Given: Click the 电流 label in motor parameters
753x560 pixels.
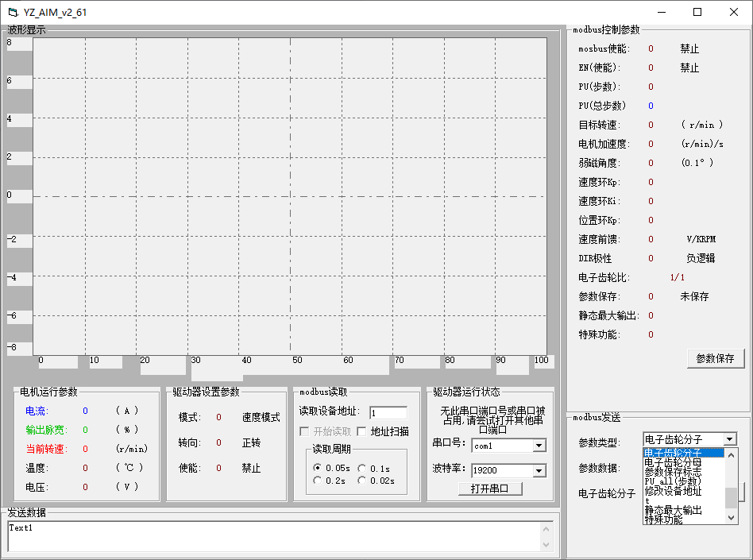Looking at the screenshot, I should coord(37,411).
